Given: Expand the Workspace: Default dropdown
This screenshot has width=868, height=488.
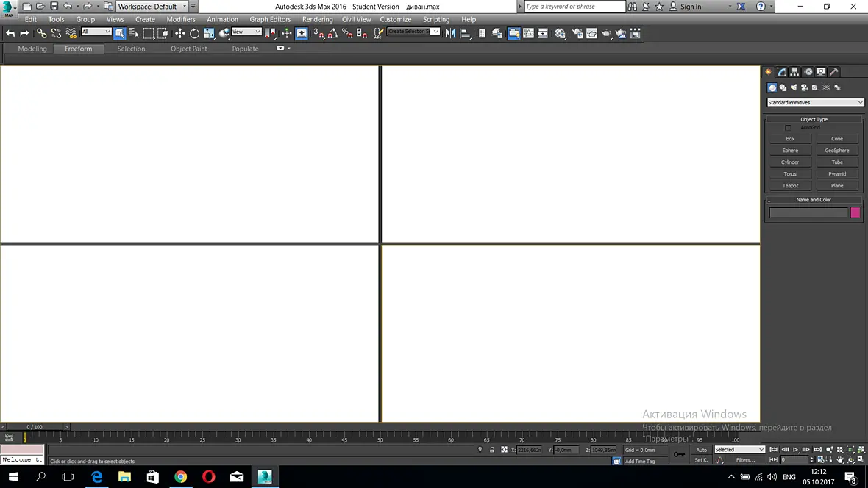Looking at the screenshot, I should (152, 7).
